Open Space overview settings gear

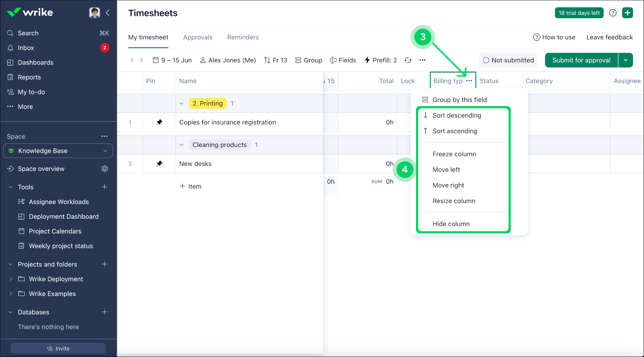pos(105,169)
